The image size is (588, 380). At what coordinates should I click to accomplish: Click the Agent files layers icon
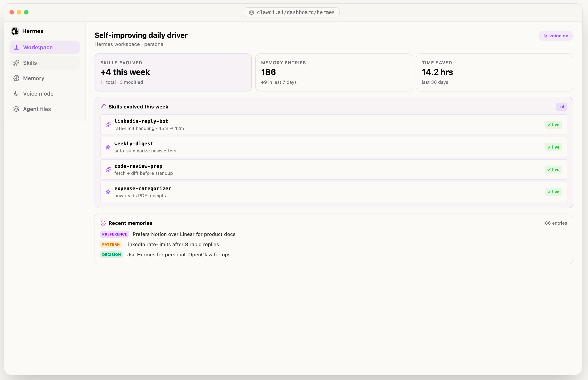coord(16,109)
